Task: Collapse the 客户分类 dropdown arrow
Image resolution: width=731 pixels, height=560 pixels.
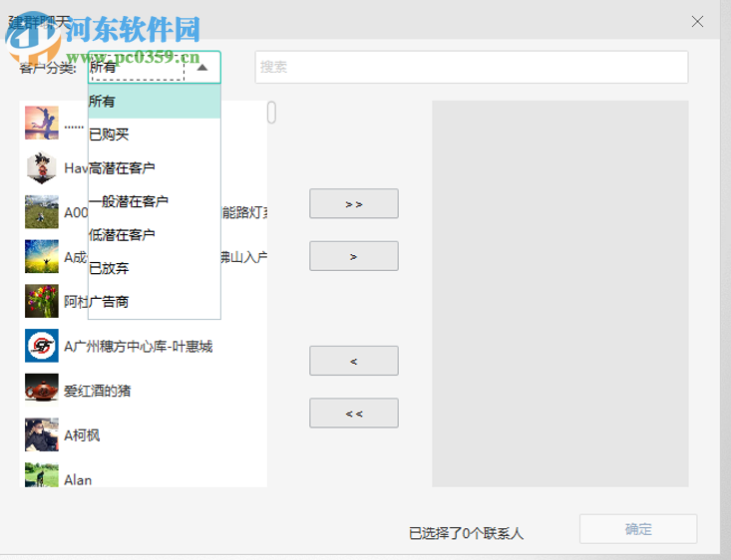Action: [202, 68]
